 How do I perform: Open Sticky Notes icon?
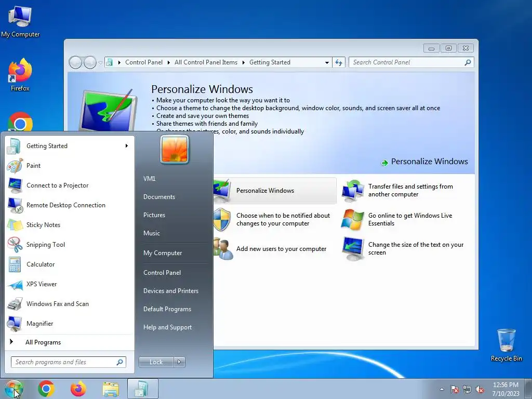[15, 225]
